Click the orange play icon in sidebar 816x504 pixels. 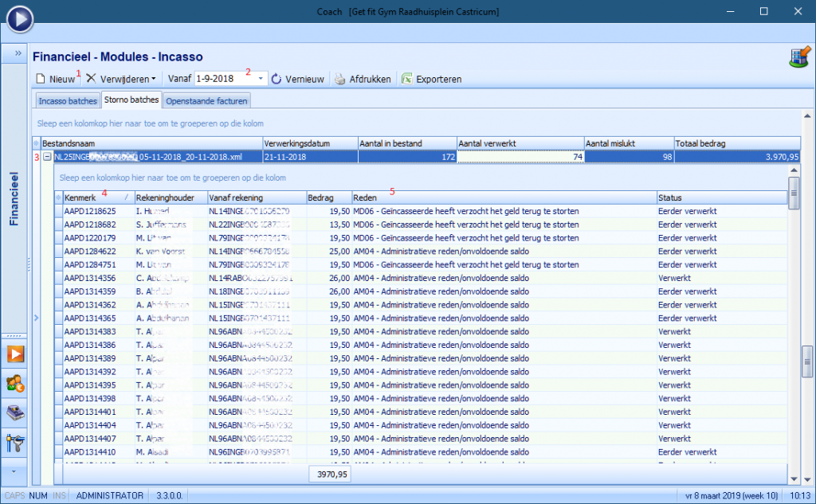[16, 354]
